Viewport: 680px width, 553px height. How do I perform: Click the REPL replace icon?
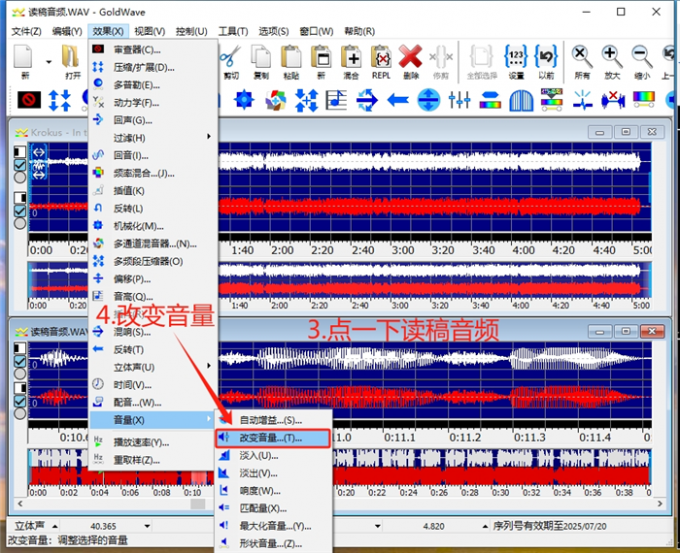pyautogui.click(x=381, y=57)
